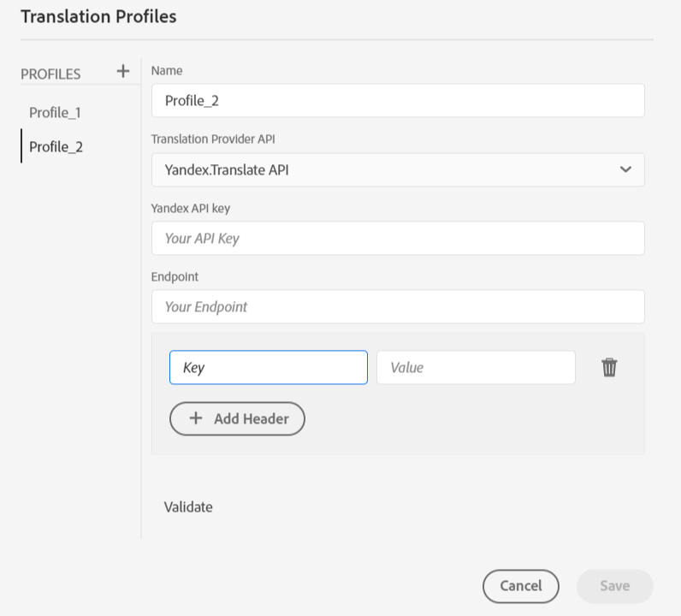Expand the provider dropdown chevron arrow
This screenshot has height=616, width=681.
[625, 169]
